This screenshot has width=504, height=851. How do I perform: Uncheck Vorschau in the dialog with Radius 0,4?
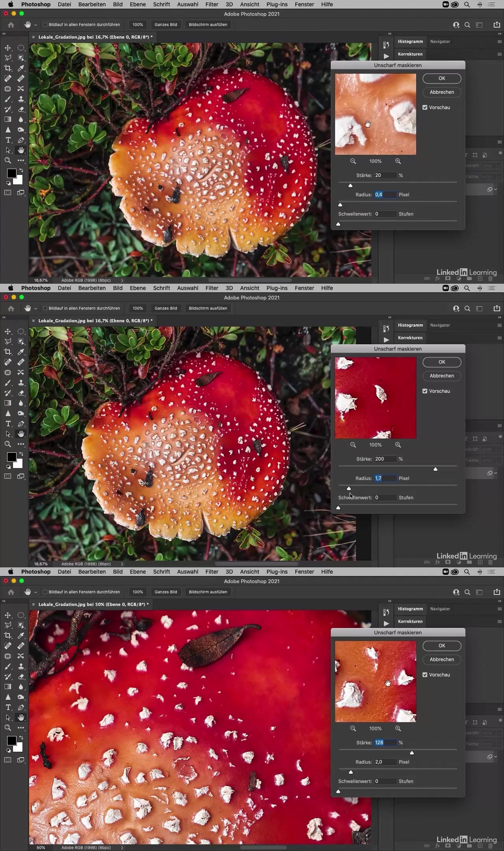(425, 108)
